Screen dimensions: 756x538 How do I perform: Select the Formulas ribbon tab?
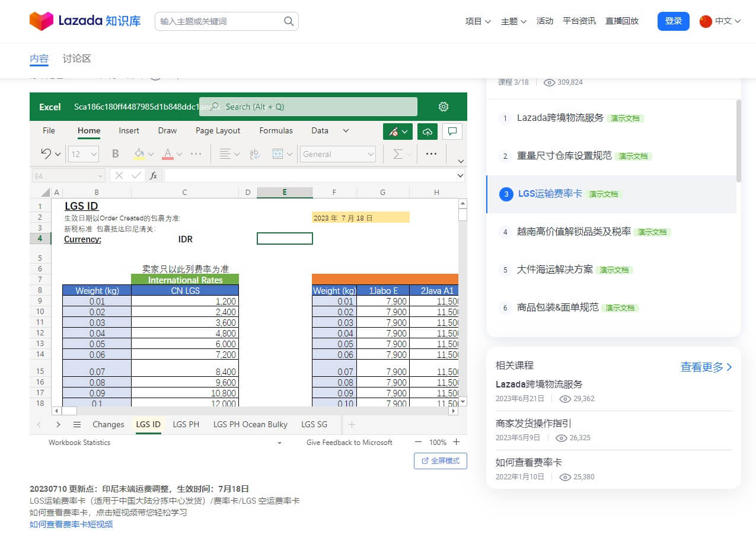[276, 130]
